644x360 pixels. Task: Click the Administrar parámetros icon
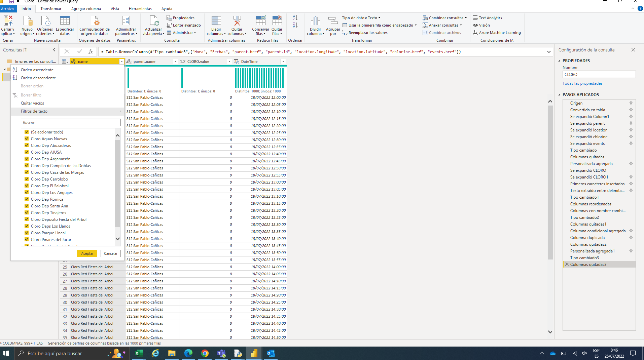tap(126, 21)
